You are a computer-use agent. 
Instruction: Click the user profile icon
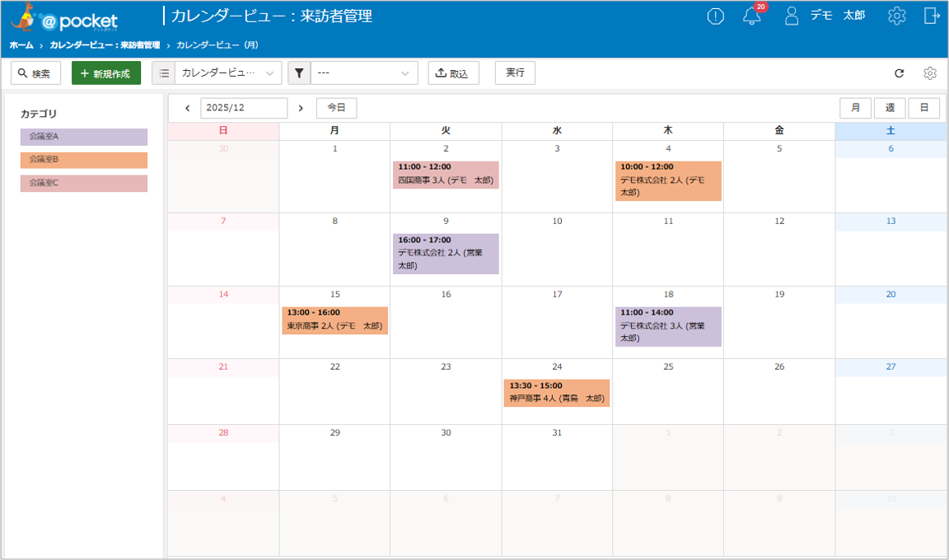[792, 16]
